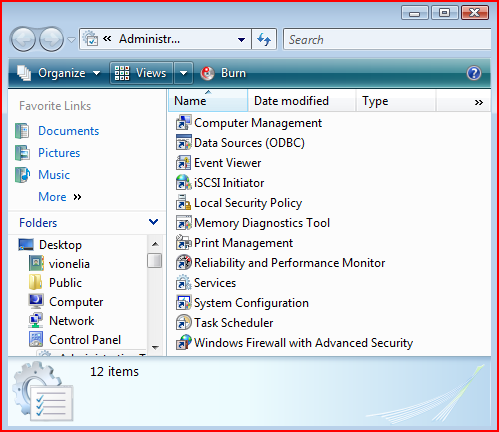
Task: Select the Event Viewer name text
Action: 228,163
